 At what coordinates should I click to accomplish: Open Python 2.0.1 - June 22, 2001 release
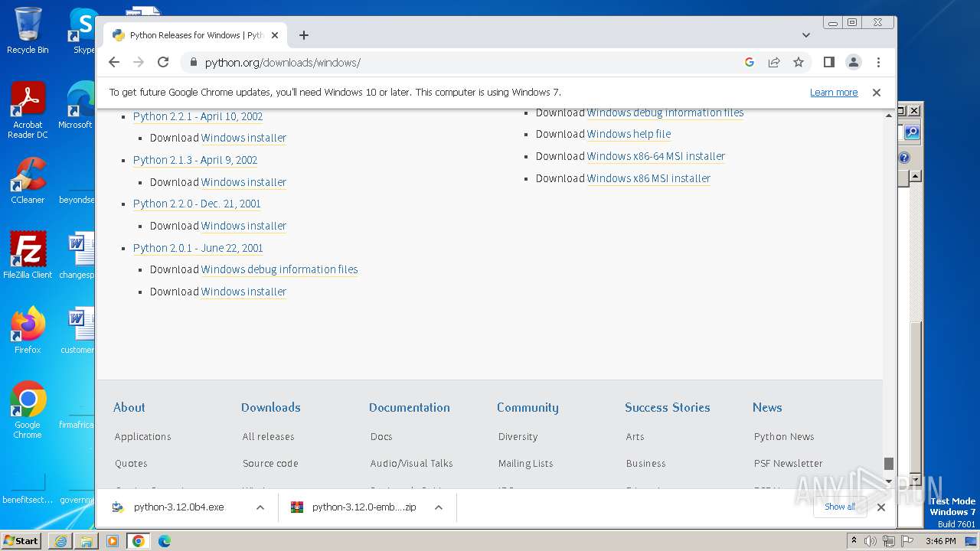tap(198, 248)
